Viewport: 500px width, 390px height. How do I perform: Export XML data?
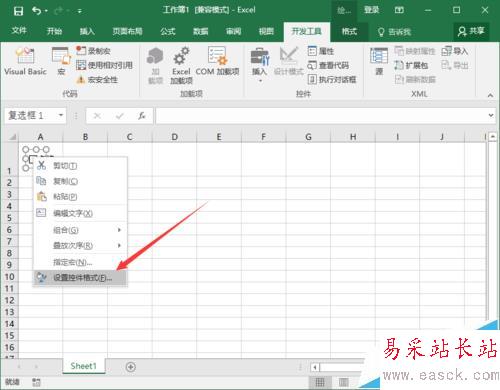pos(455,65)
